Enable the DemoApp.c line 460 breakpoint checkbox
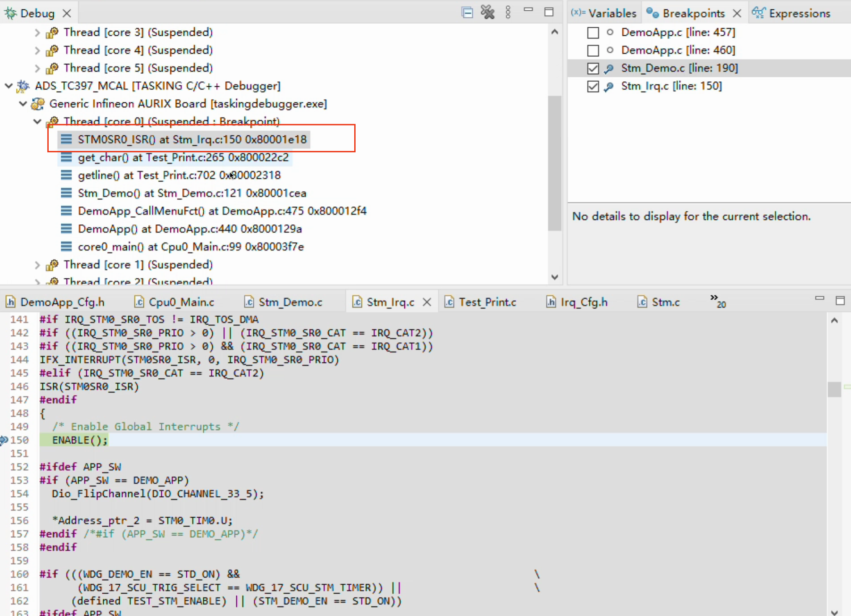Viewport: 851px width, 616px height. [x=593, y=50]
